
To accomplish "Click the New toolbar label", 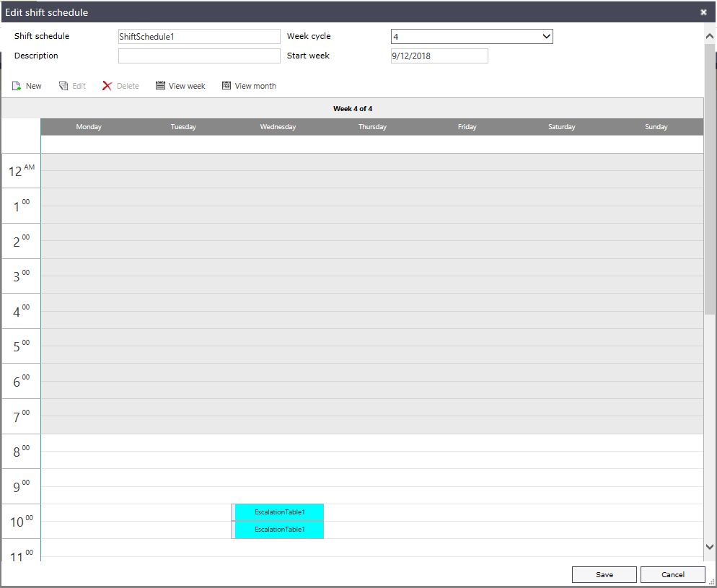I will (x=33, y=86).
